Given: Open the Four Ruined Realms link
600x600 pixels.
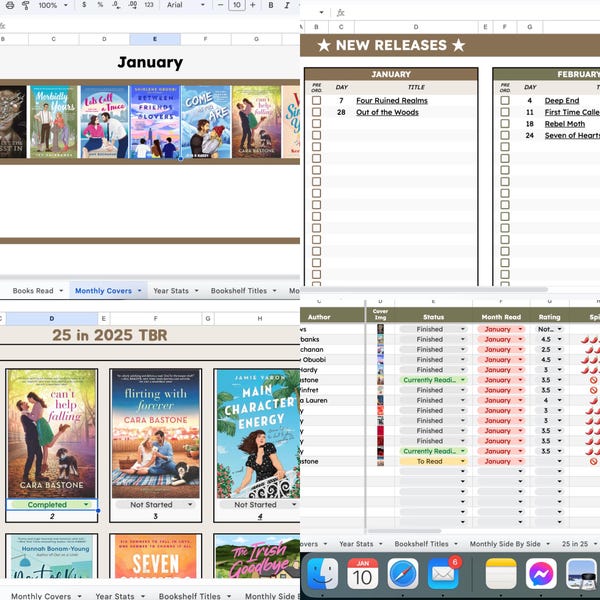Looking at the screenshot, I should pos(392,100).
